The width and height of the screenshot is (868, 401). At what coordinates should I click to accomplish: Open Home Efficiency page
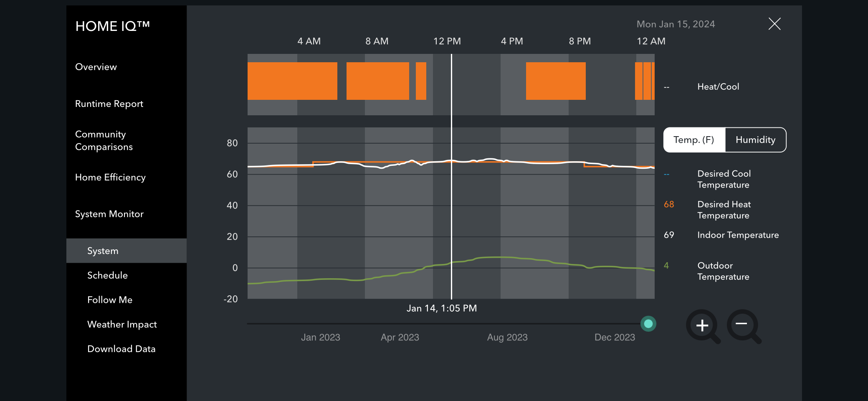pos(110,177)
